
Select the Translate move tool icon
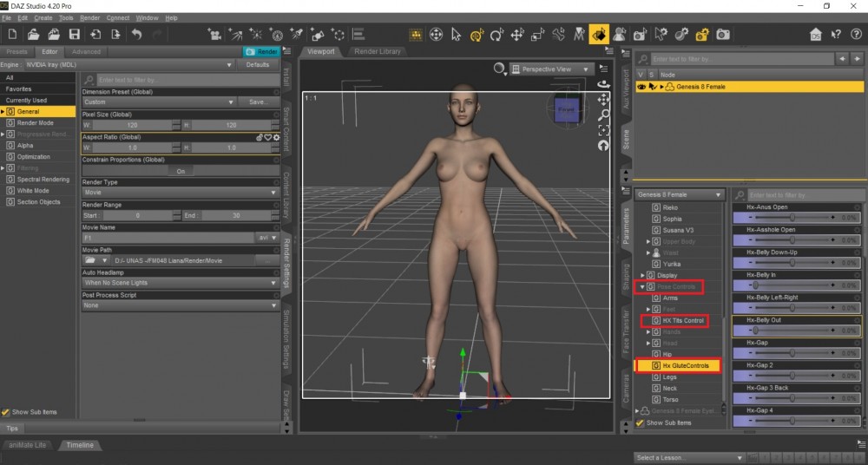point(517,35)
